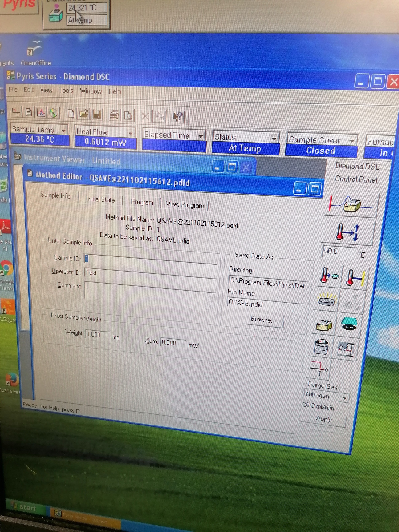Expand the Sample Cover display dropdown
This screenshot has width=399, height=532.
tap(352, 141)
